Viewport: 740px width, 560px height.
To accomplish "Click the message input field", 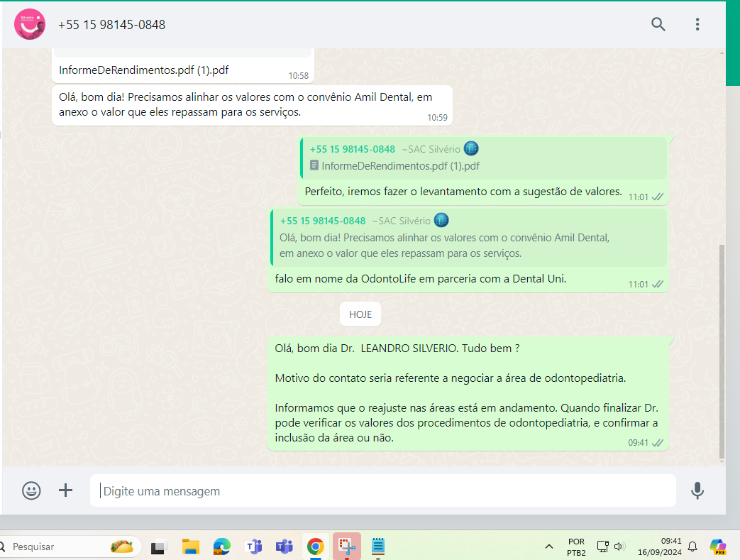I will tap(382, 491).
